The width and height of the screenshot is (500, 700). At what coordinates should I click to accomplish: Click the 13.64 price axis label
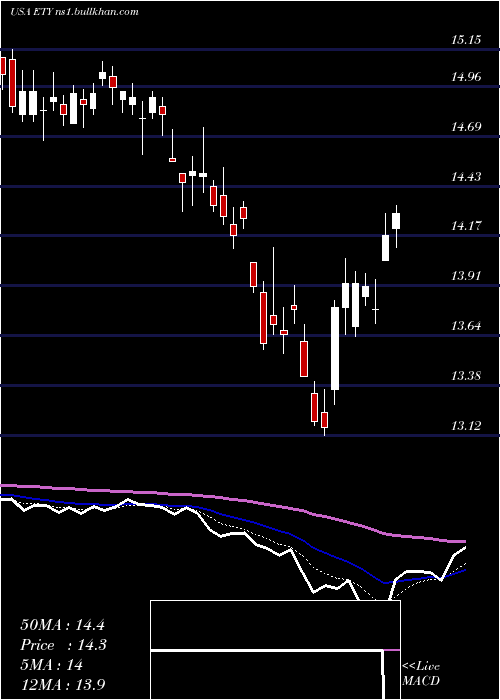[466, 326]
